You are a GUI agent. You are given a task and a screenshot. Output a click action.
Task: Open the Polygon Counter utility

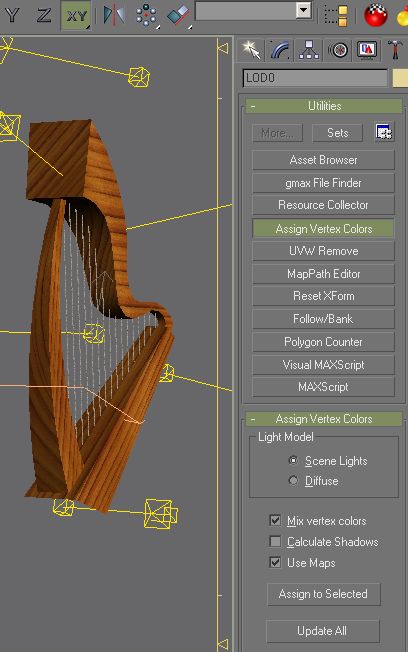click(323, 342)
